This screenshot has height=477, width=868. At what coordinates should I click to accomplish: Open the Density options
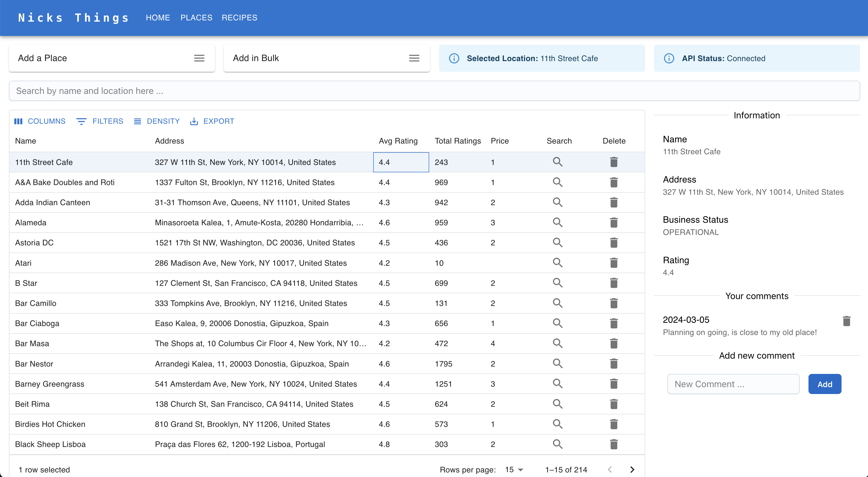pos(157,121)
